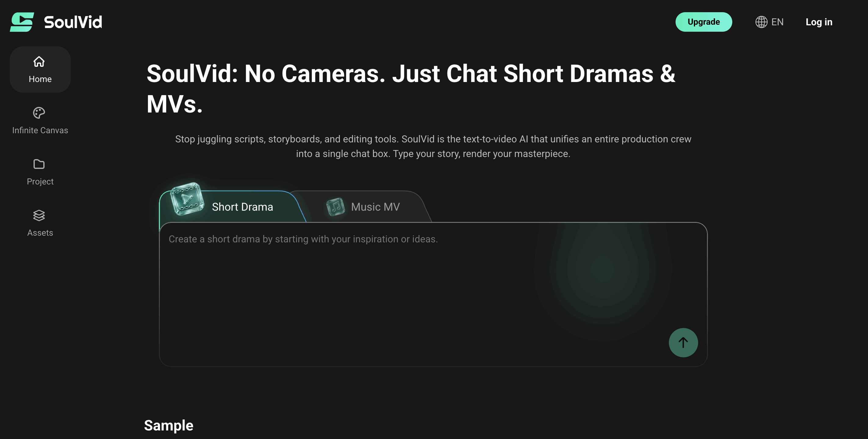Image resolution: width=868 pixels, height=439 pixels.
Task: Go to Project in the sidebar
Action: pyautogui.click(x=40, y=172)
